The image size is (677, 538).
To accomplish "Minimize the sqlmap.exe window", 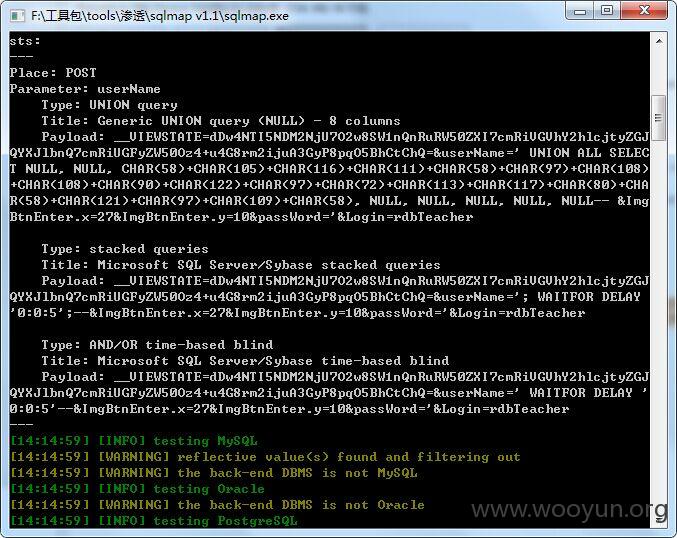I will (x=579, y=10).
